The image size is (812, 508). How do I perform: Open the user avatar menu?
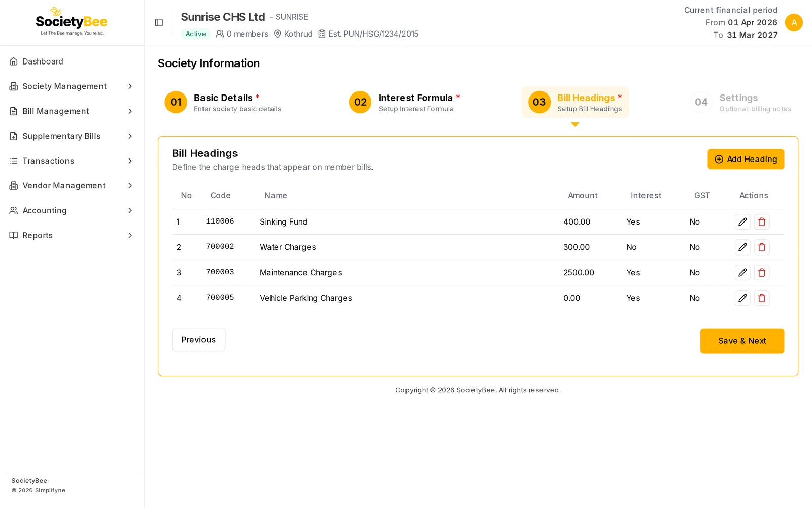[794, 22]
